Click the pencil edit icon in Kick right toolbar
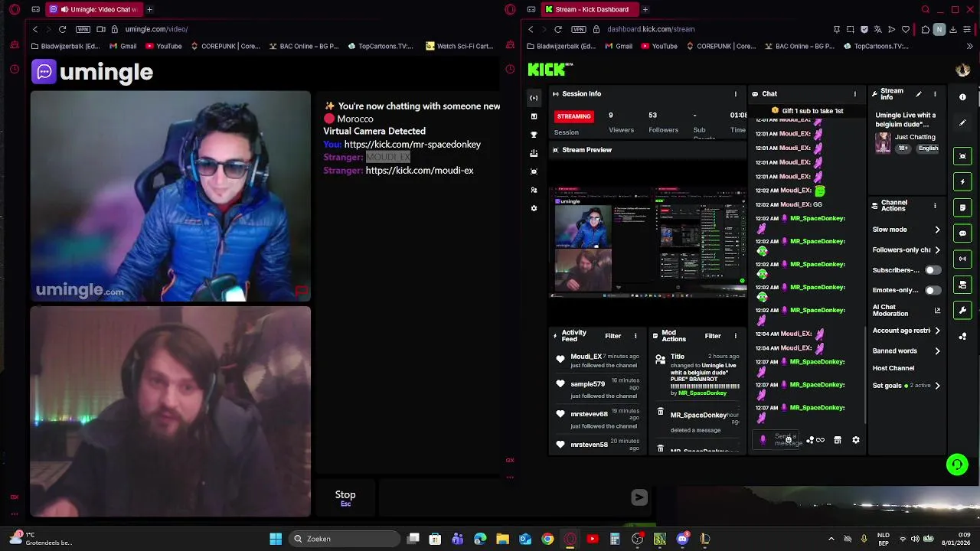Viewport: 980px width, 551px height. tap(962, 122)
